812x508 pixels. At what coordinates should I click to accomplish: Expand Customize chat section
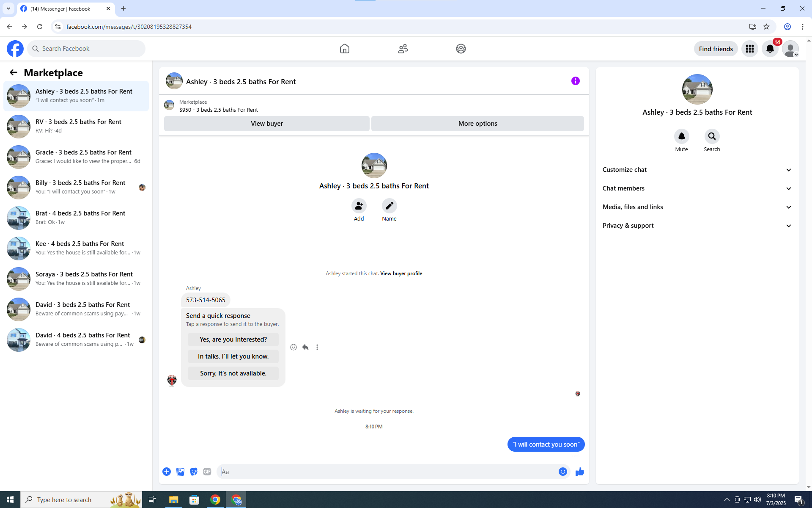[x=697, y=170]
